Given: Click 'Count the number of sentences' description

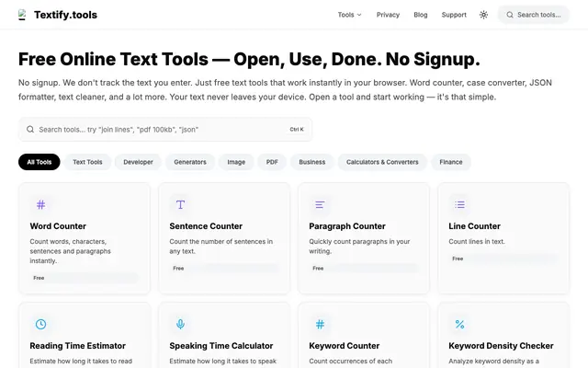Looking at the screenshot, I should click(220, 247).
